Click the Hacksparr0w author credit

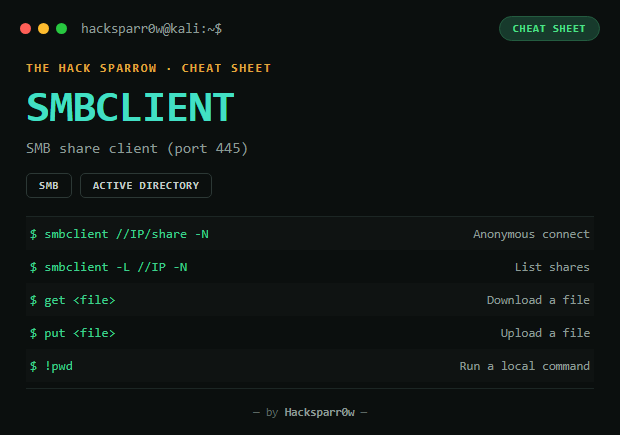pyautogui.click(x=319, y=412)
